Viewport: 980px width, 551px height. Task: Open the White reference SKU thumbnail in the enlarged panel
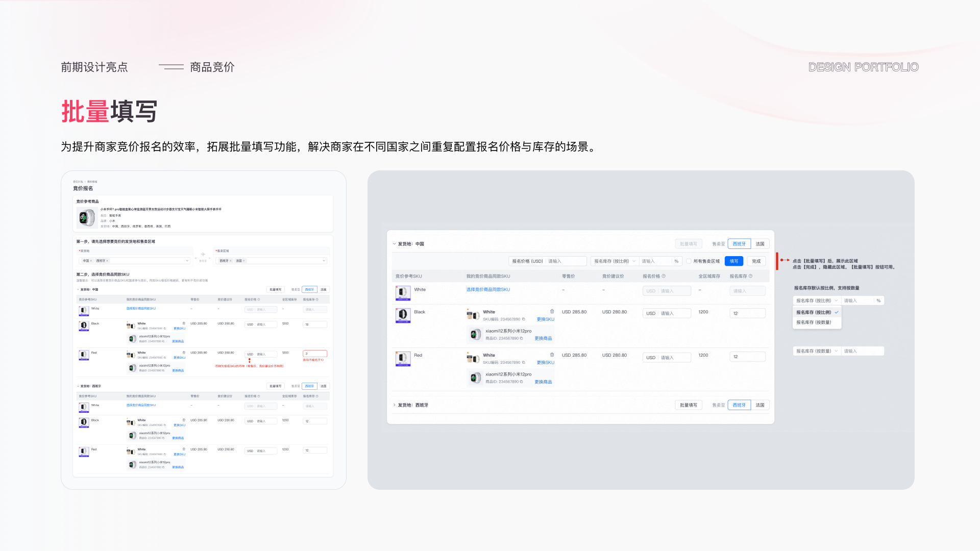(403, 293)
